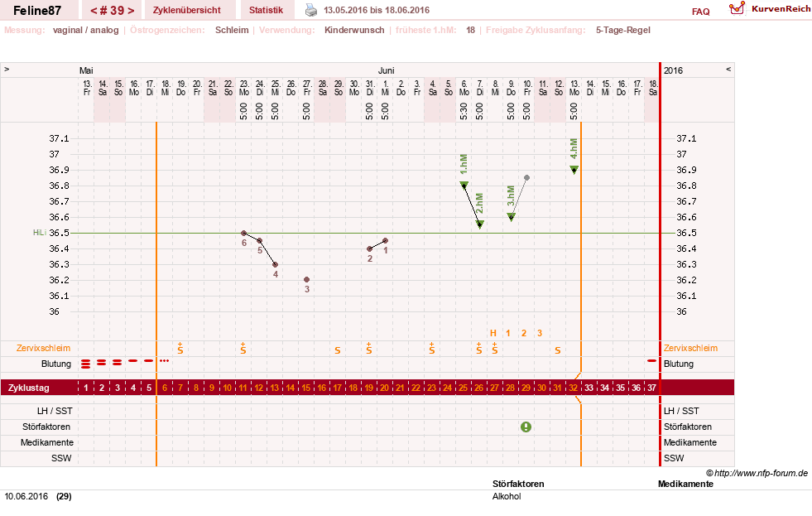
Task: Click spotting dots on cycle day 6
Action: point(164,360)
